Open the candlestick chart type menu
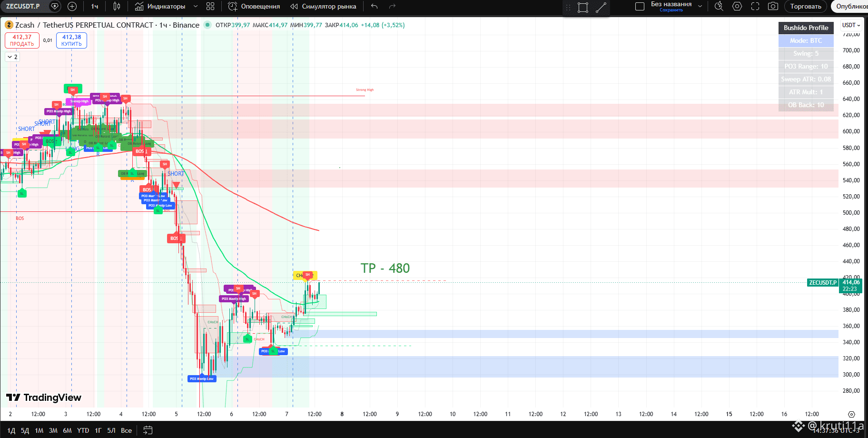Viewport: 868px width, 438px height. click(117, 6)
